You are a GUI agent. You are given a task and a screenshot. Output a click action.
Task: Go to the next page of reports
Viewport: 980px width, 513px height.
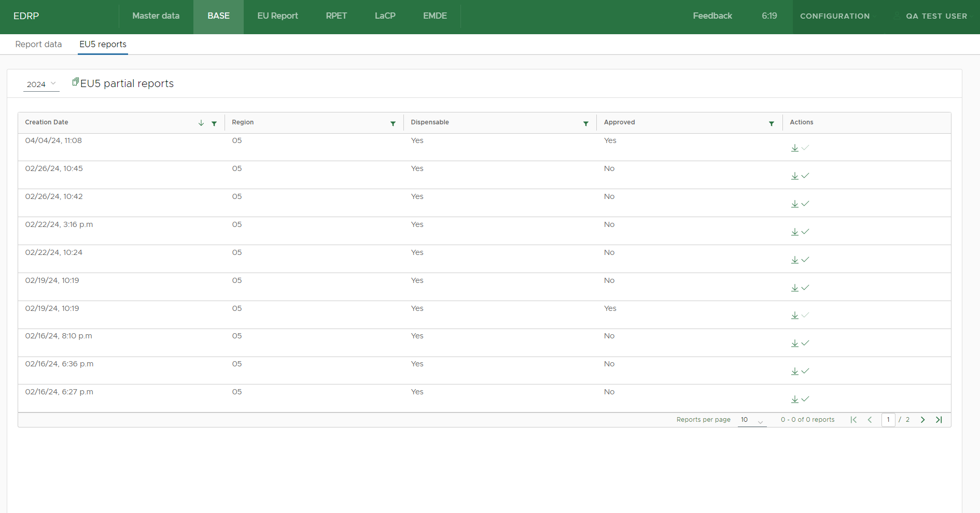click(922, 420)
